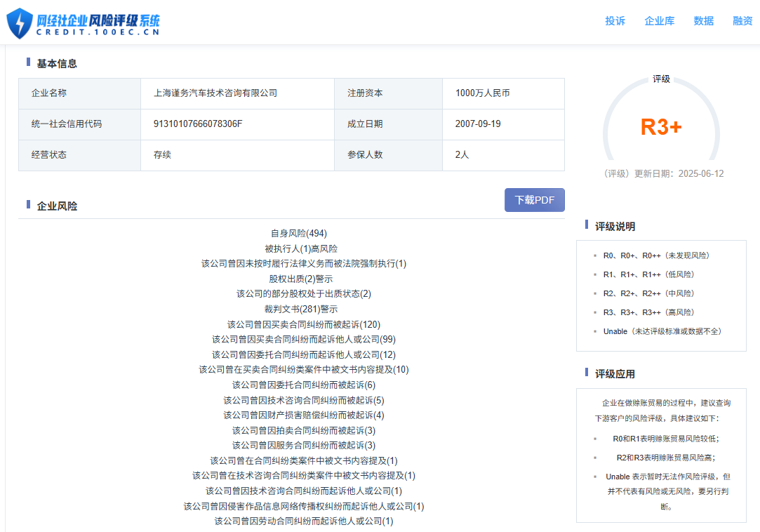Click the 基本信息 section heading
This screenshot has height=532, width=760.
point(57,64)
